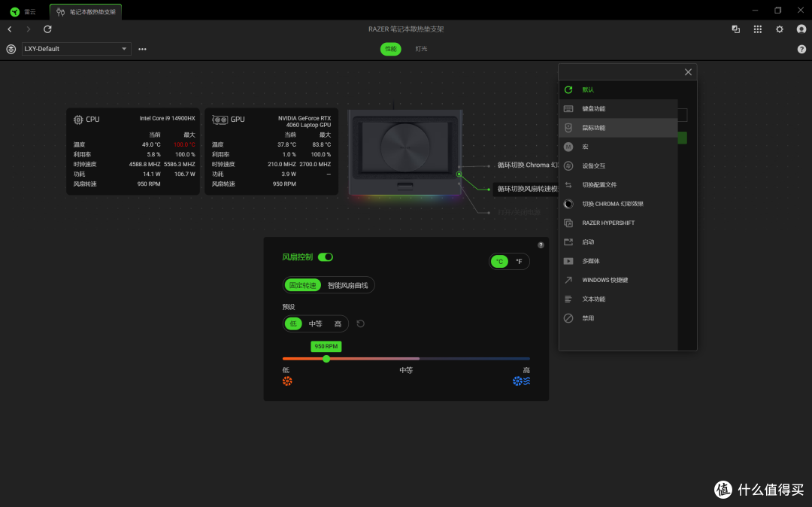Image resolution: width=812 pixels, height=507 pixels.
Task: Click the help icon in the fan control panel
Action: pyautogui.click(x=541, y=245)
